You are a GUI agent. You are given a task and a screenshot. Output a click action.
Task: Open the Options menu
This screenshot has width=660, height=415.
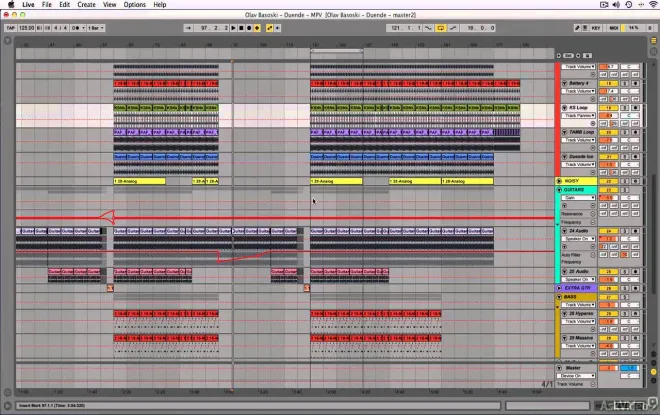(134, 5)
